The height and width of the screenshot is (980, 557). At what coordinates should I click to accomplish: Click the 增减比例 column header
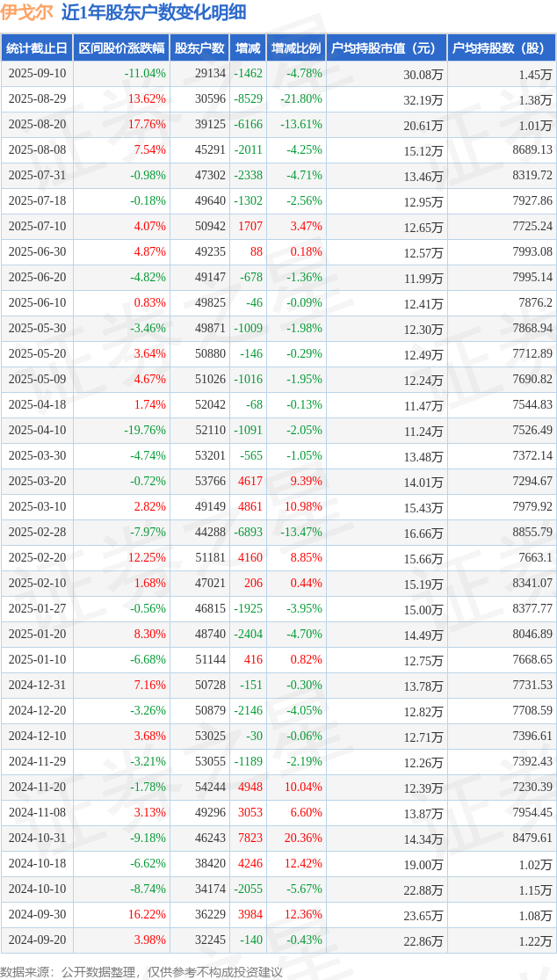click(296, 47)
